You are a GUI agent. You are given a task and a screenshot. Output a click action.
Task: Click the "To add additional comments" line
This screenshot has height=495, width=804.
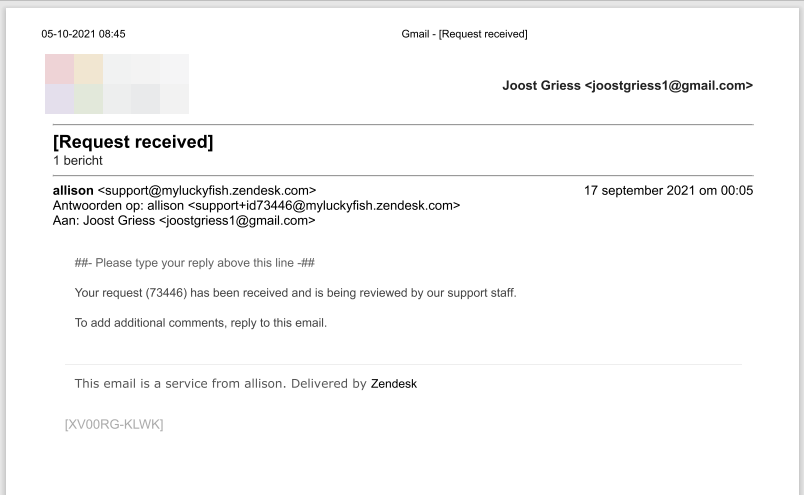pos(201,323)
